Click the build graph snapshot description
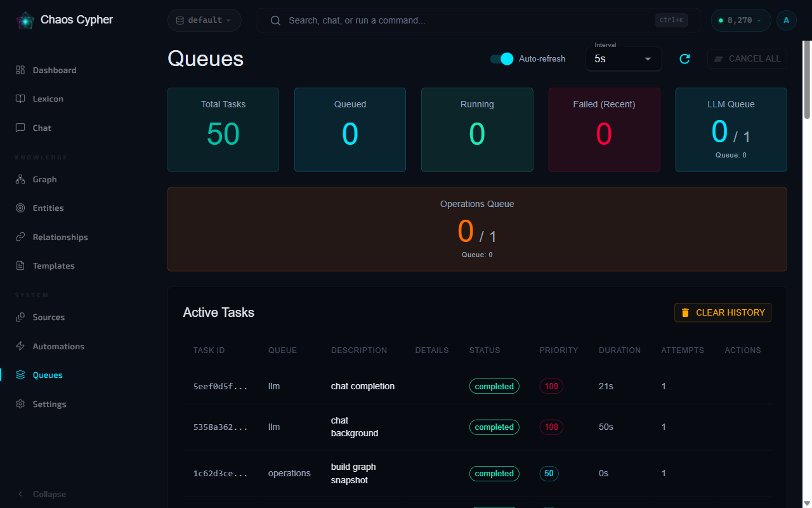 (353, 474)
